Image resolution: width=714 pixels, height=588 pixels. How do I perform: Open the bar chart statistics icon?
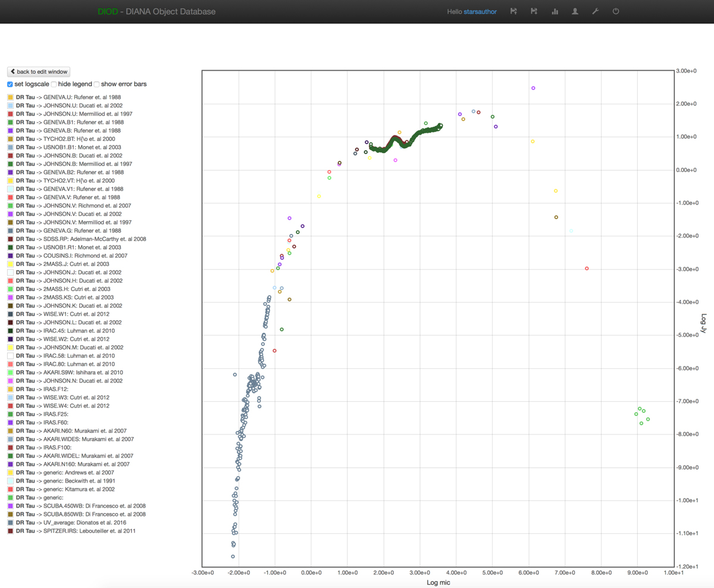click(555, 11)
